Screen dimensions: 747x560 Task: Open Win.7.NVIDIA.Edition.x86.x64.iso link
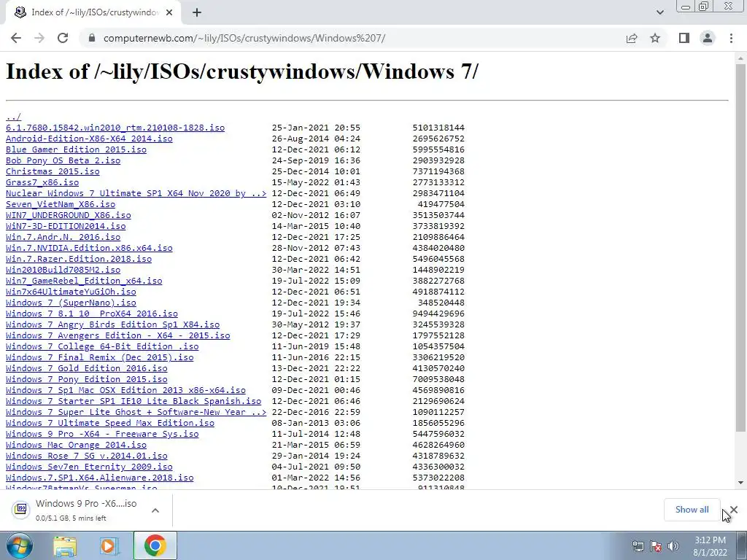pyautogui.click(x=89, y=248)
